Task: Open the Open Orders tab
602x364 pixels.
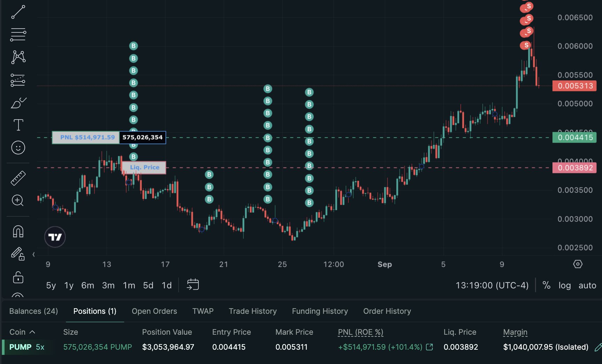Action: point(154,311)
